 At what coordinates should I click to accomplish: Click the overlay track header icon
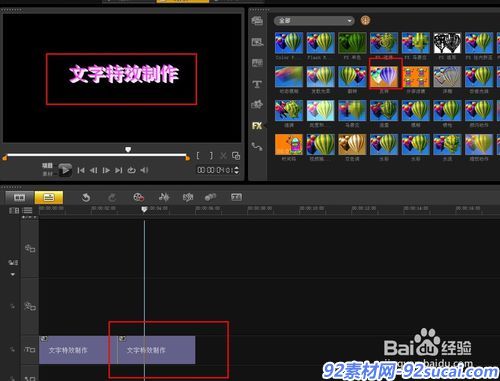click(30, 306)
